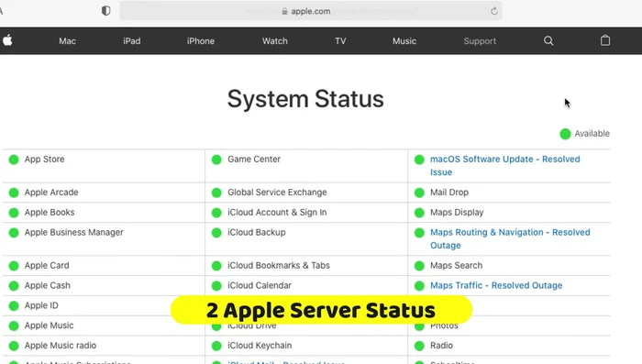Reload the page with refresh icon

coord(494,11)
